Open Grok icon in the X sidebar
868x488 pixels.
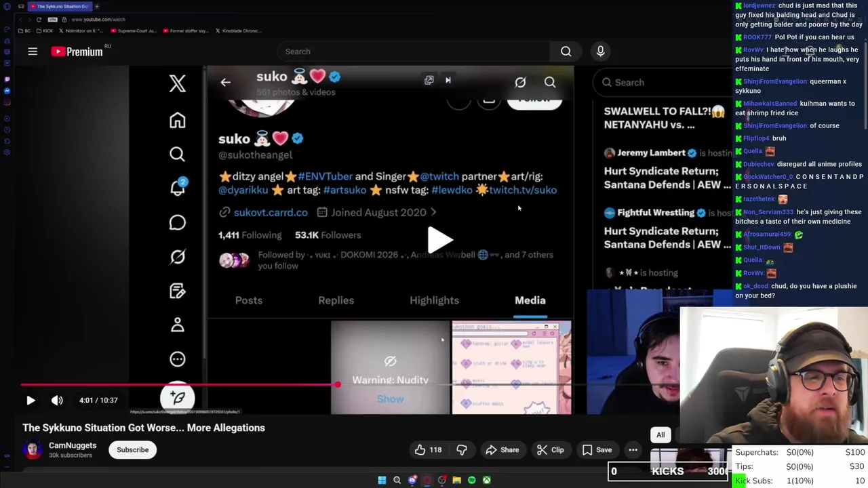click(177, 257)
